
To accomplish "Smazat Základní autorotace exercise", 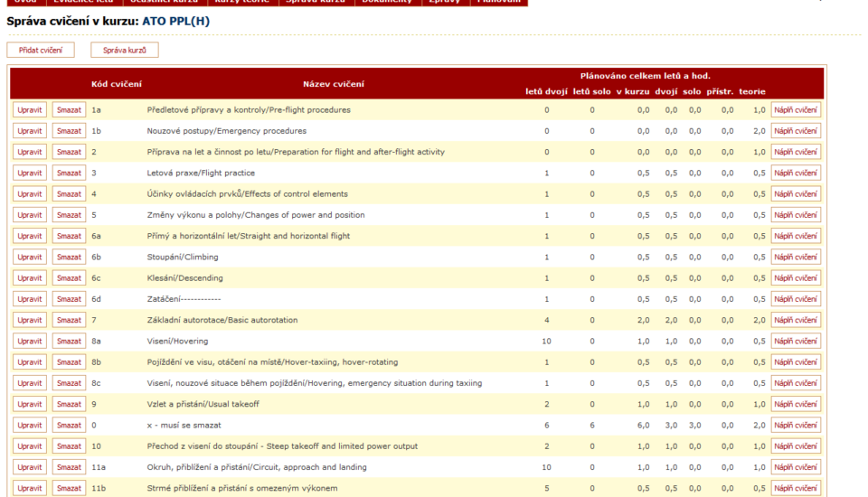I will pyautogui.click(x=69, y=320).
